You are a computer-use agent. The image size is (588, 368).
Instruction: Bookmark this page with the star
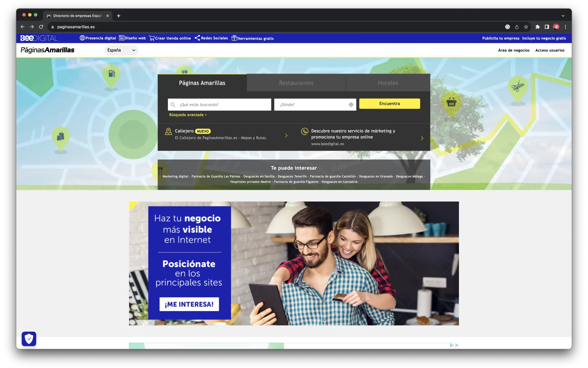pos(526,27)
